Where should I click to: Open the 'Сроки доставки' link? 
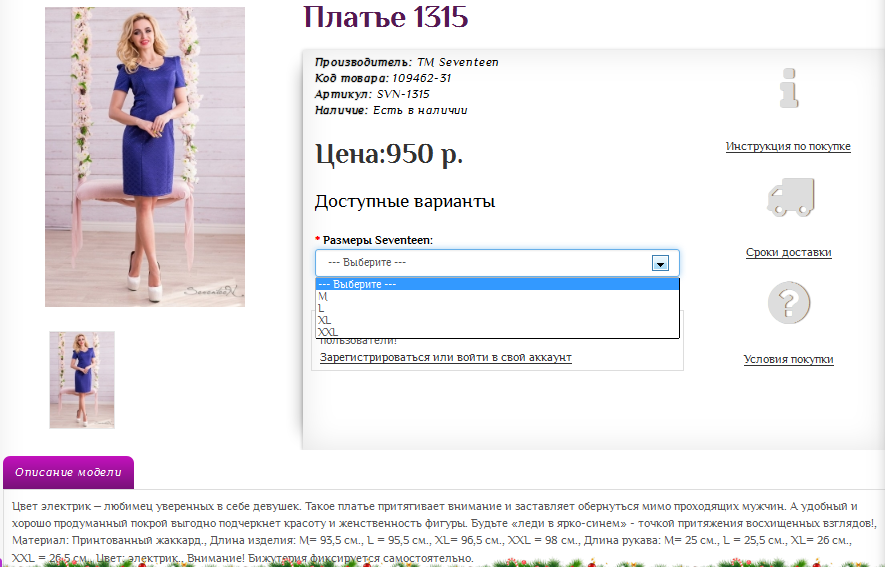coord(788,253)
